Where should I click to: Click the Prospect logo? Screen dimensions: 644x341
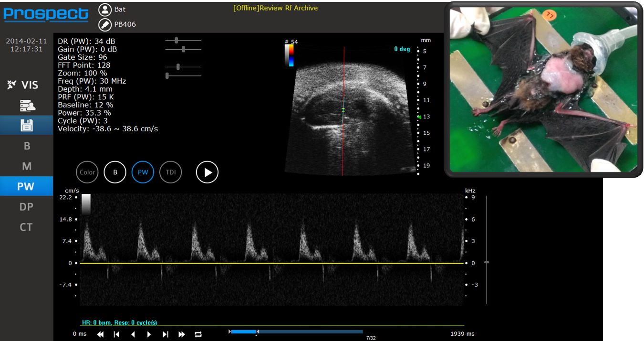click(x=46, y=14)
